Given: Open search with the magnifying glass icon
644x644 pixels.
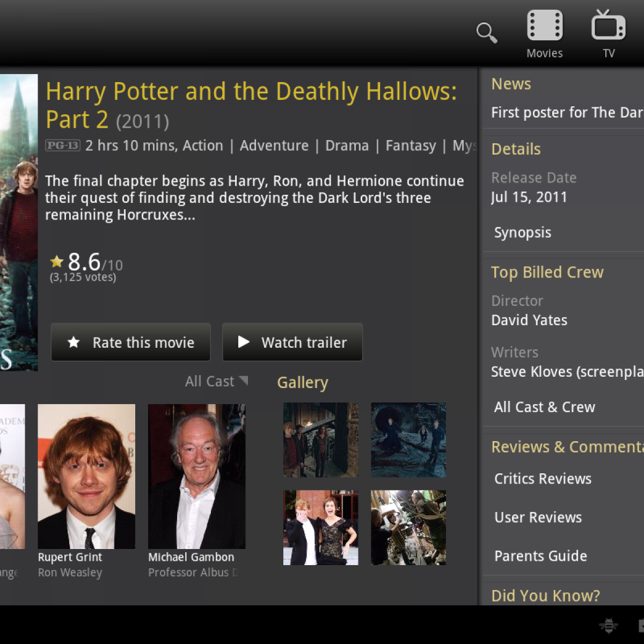Looking at the screenshot, I should coord(486,33).
